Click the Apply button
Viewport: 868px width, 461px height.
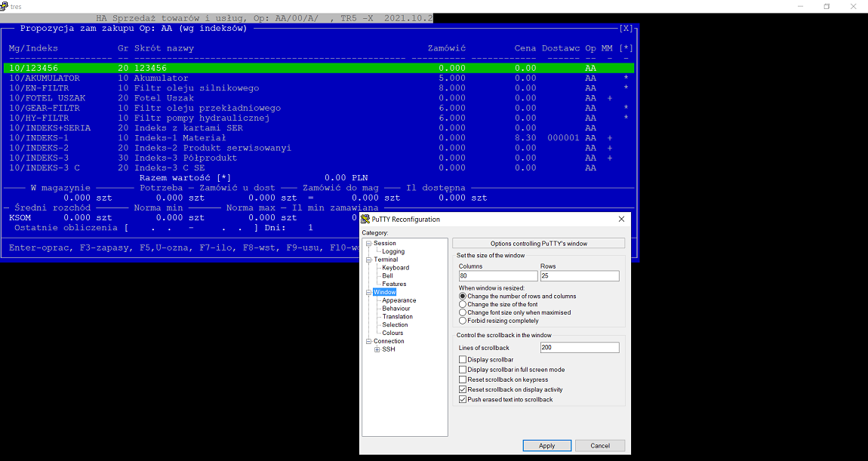tap(547, 445)
